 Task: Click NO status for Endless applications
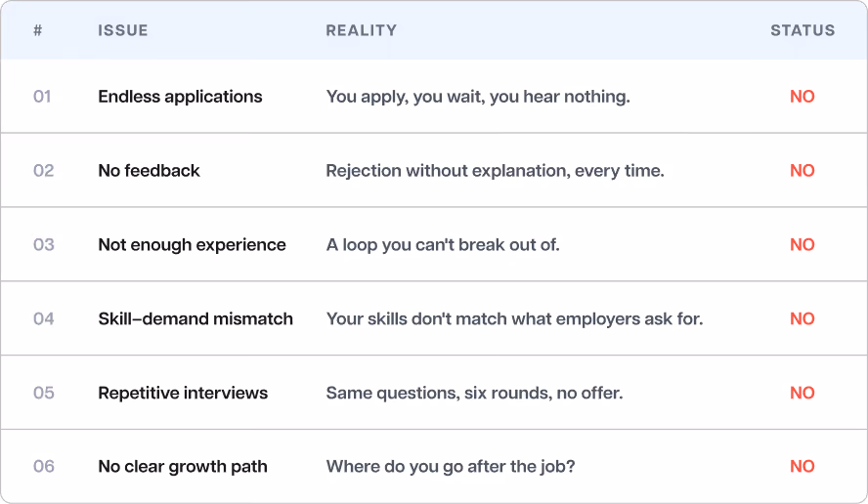click(803, 97)
